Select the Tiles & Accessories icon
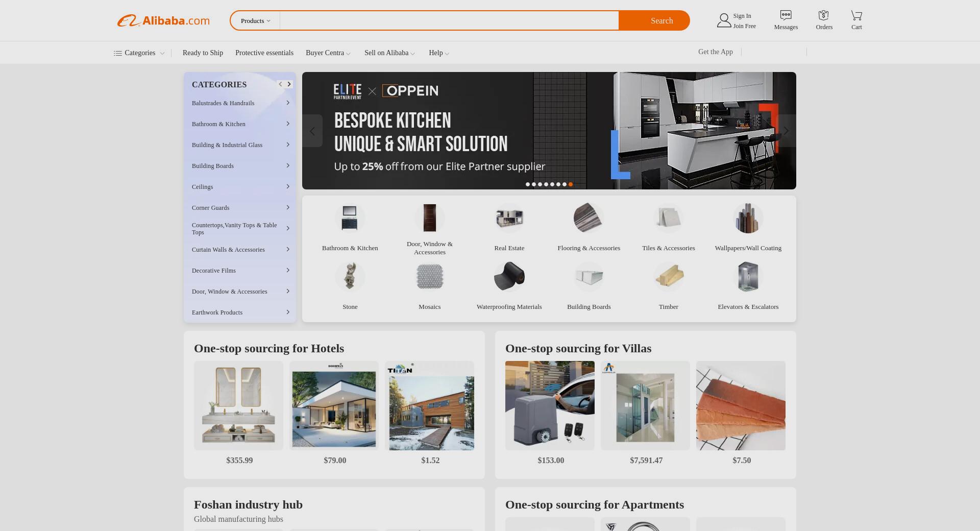This screenshot has width=980, height=531. point(668,219)
